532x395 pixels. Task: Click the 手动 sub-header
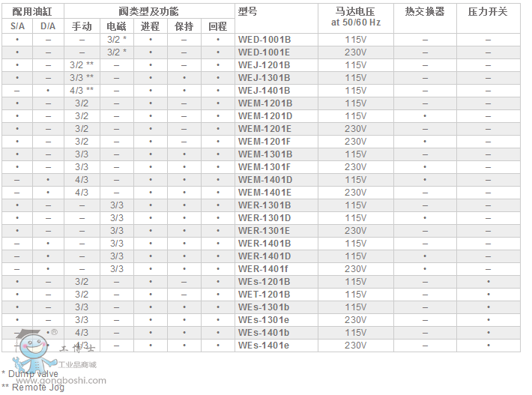point(82,26)
